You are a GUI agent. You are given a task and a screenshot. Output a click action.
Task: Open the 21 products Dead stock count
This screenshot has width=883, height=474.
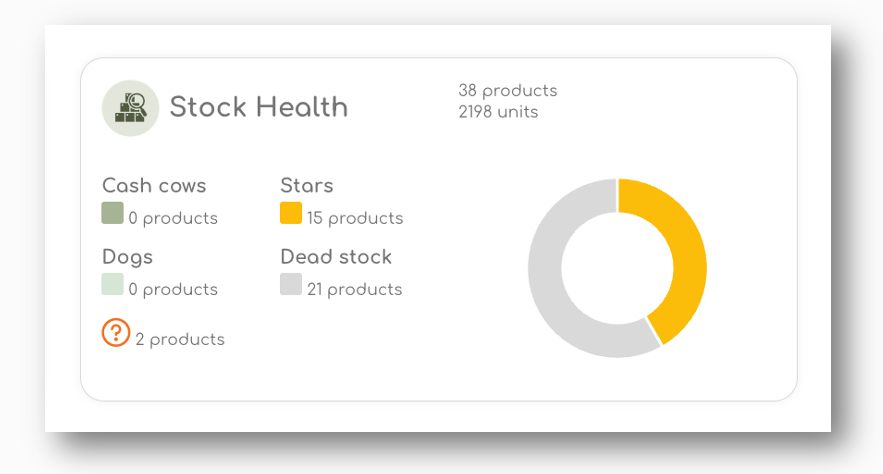[355, 289]
